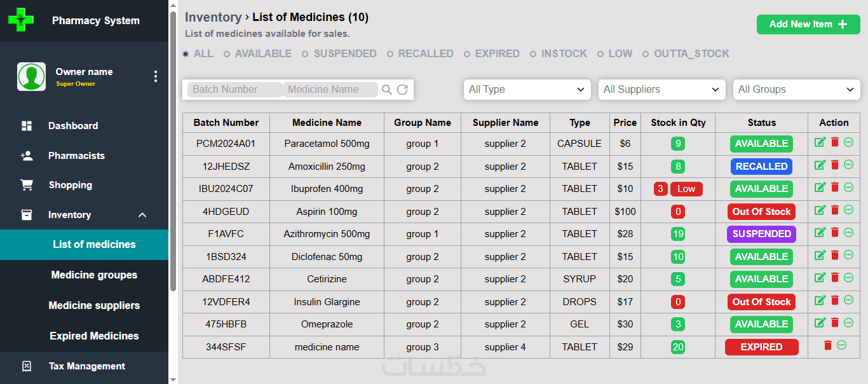This screenshot has height=384, width=868.
Task: Open the Dashboard page
Action: point(73,126)
